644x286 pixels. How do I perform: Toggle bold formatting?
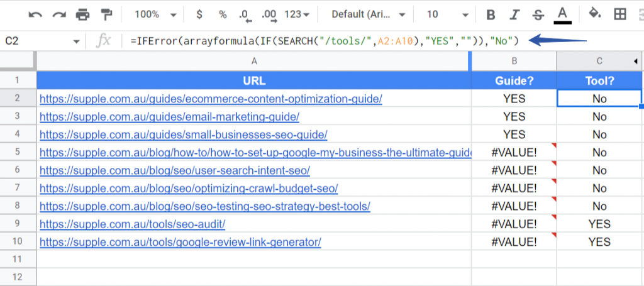pyautogui.click(x=491, y=15)
